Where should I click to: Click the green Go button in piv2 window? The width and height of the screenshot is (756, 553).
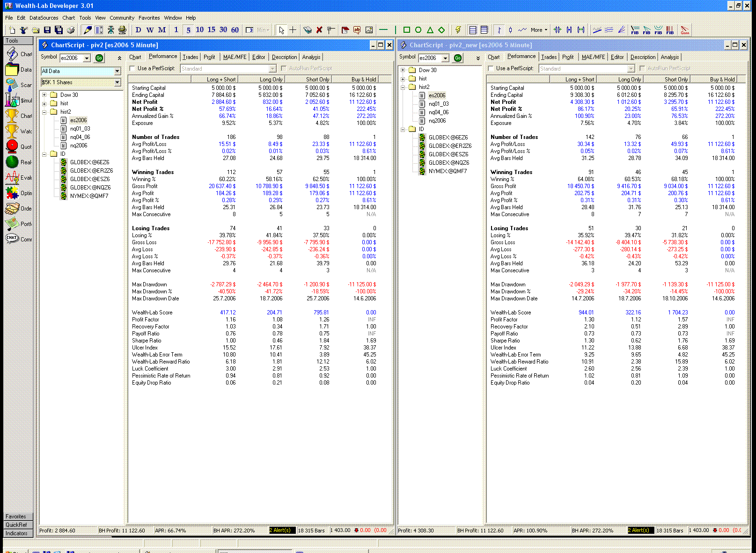tap(99, 58)
